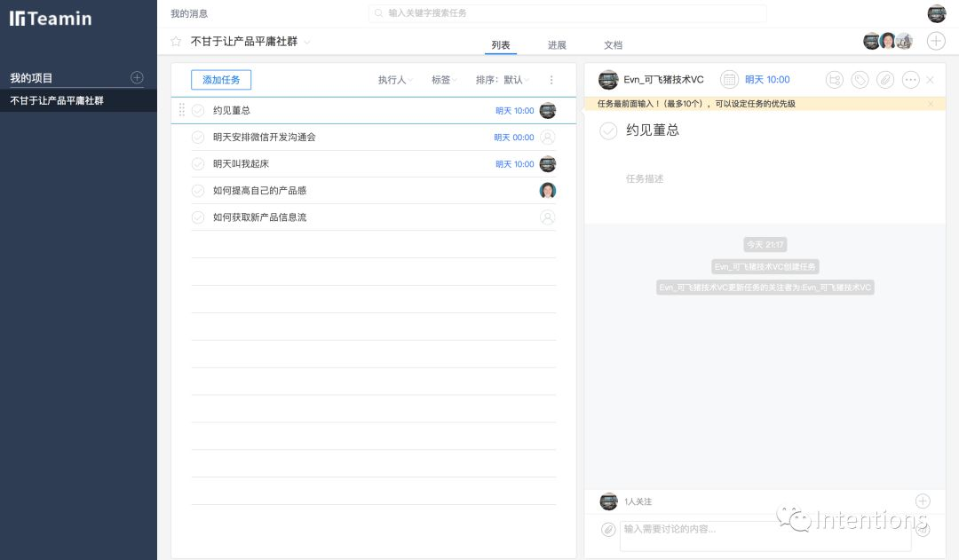This screenshot has height=560, width=959.
Task: Click the calendar due date icon
Action: click(729, 80)
